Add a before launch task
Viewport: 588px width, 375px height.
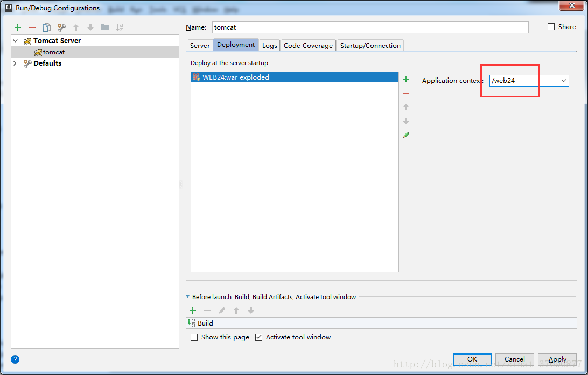tap(193, 310)
